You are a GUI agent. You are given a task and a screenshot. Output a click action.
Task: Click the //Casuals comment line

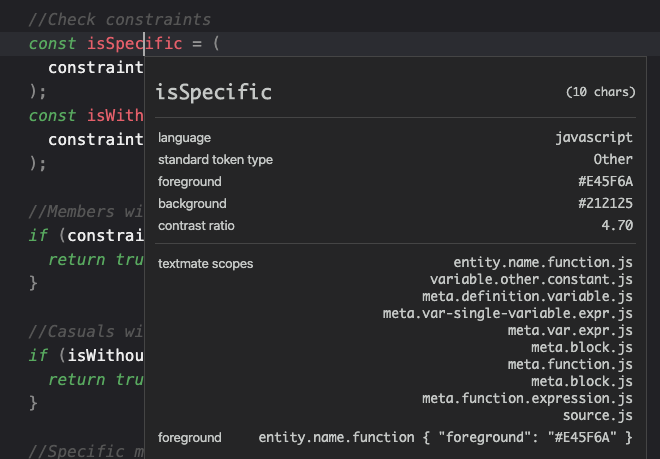click(86, 332)
